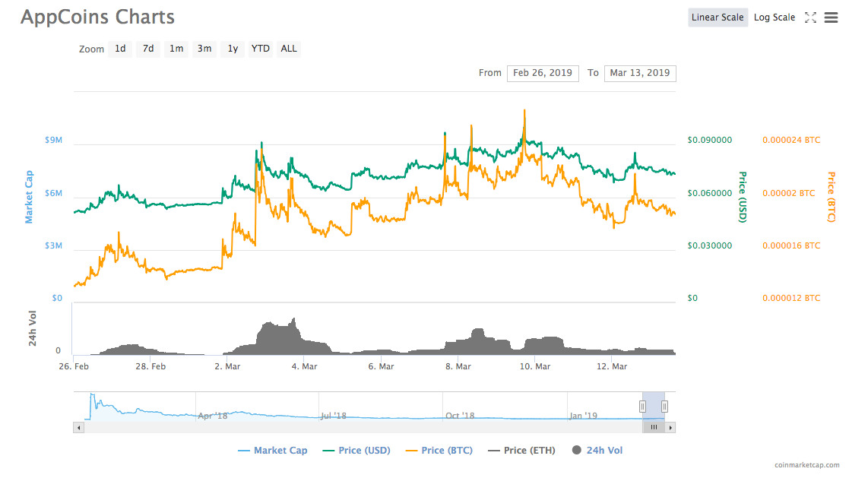868x478 pixels.
Task: Click the $3M market cap axis label
Action: coord(54,245)
